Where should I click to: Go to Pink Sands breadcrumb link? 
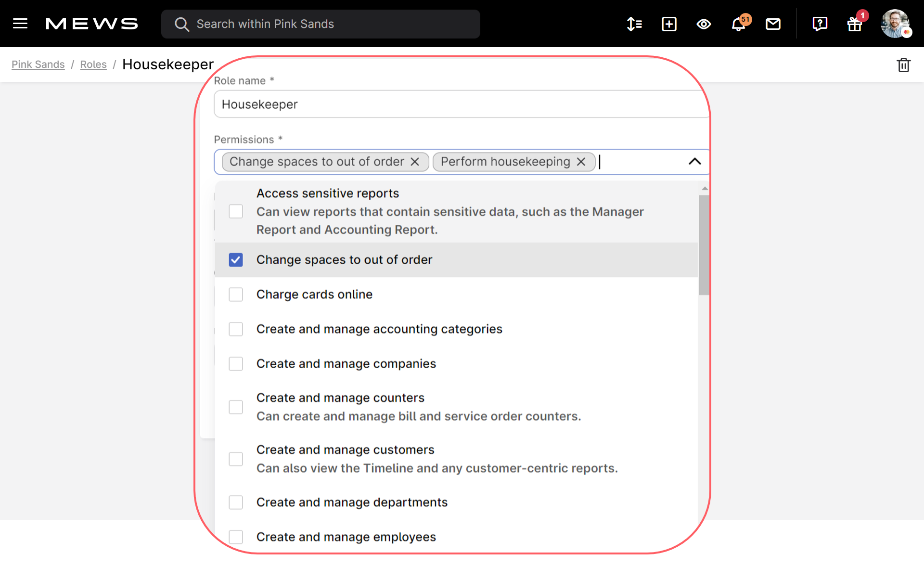38,64
